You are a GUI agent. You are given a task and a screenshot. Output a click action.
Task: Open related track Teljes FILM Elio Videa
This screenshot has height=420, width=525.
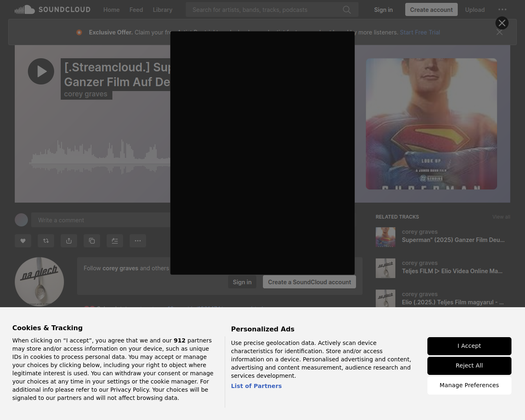[x=452, y=271]
